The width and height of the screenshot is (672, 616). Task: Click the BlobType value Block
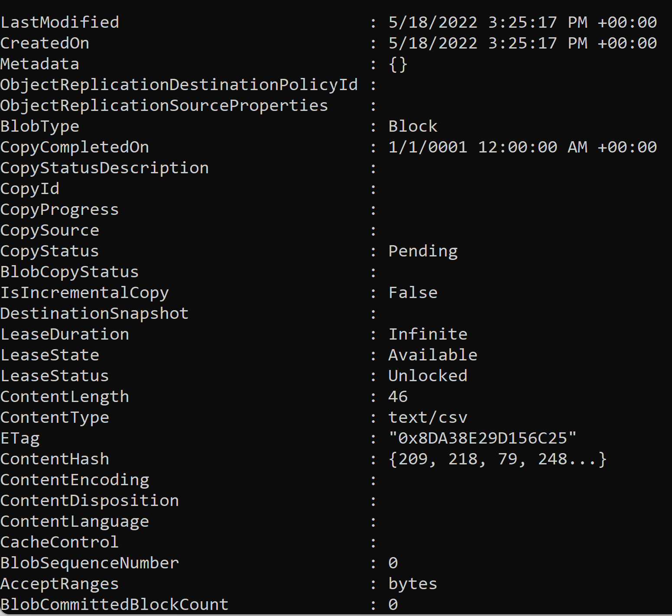coord(413,126)
